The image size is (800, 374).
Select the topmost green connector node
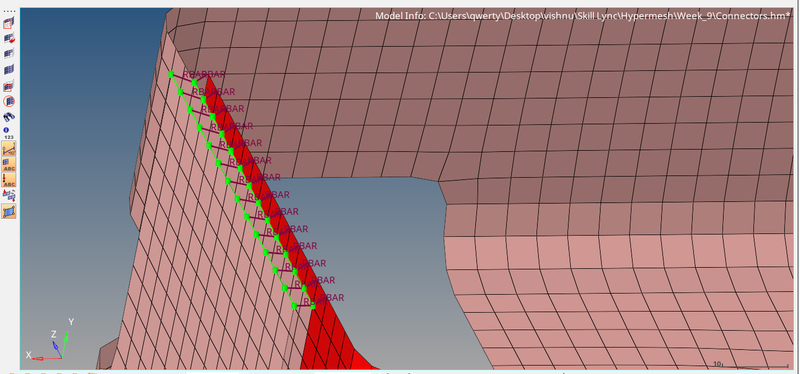171,74
